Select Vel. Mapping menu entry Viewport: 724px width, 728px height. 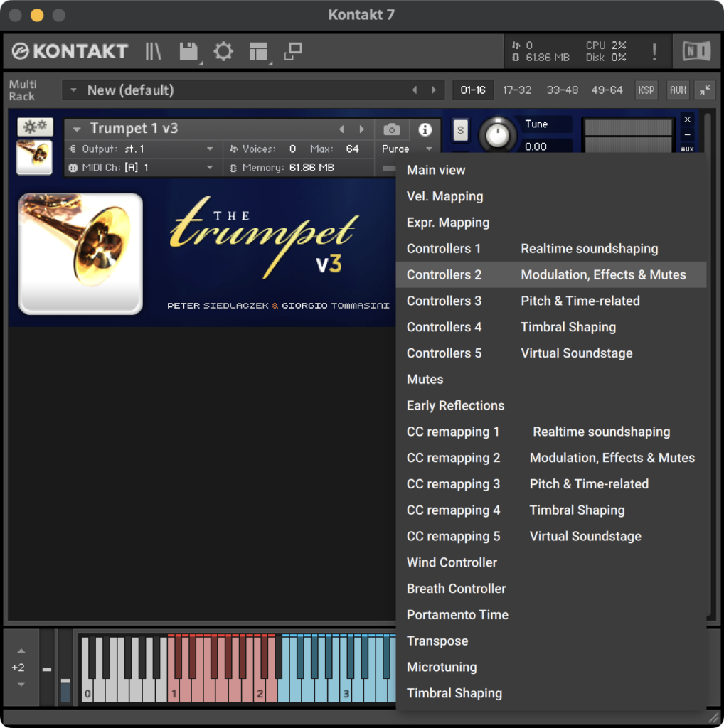[x=551, y=196]
